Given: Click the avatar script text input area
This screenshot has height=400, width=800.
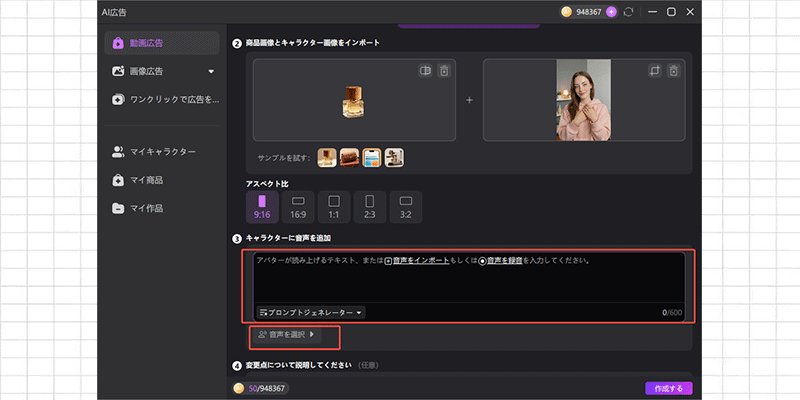Looking at the screenshot, I should [469, 278].
